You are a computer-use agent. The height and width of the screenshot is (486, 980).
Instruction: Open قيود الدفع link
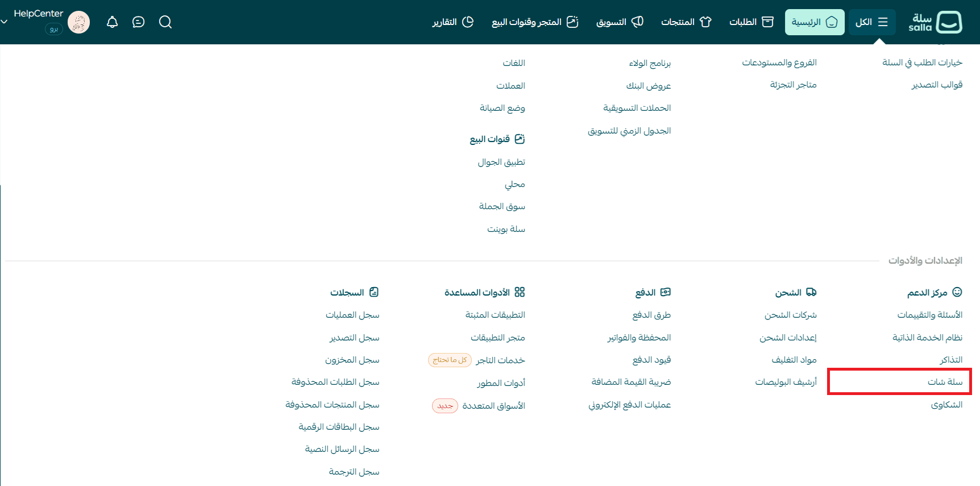[x=651, y=360]
